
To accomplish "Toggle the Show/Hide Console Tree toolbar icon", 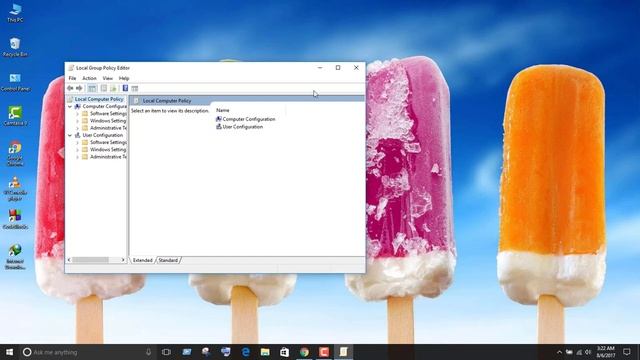I will pos(92,88).
